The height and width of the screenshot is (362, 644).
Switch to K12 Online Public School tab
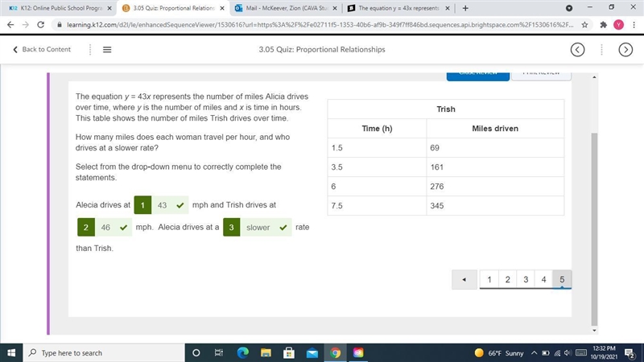tap(60, 8)
